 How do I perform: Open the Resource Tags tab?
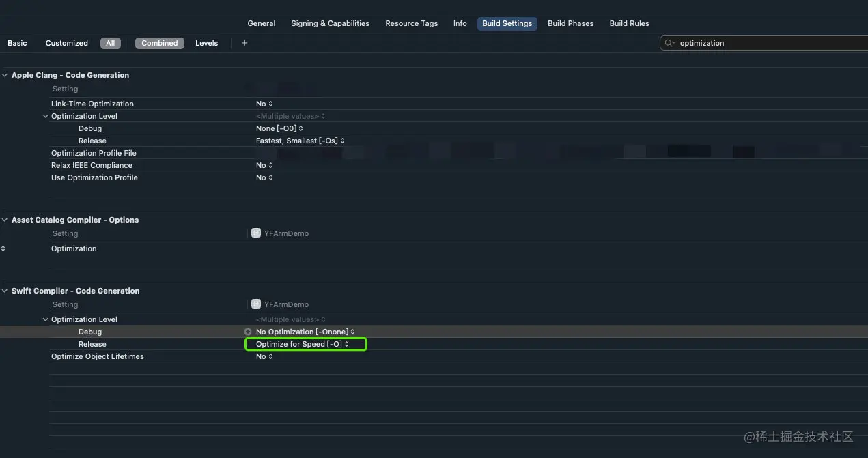pyautogui.click(x=411, y=23)
